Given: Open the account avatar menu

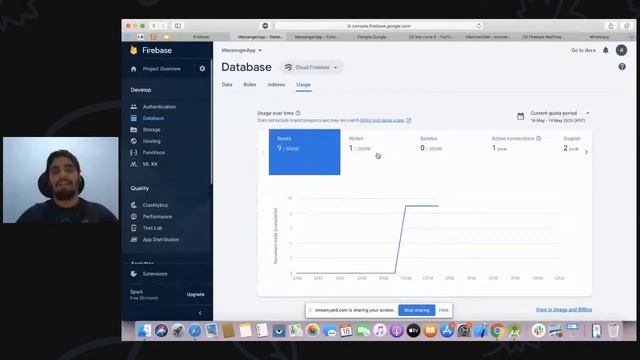Looking at the screenshot, I should click(621, 50).
